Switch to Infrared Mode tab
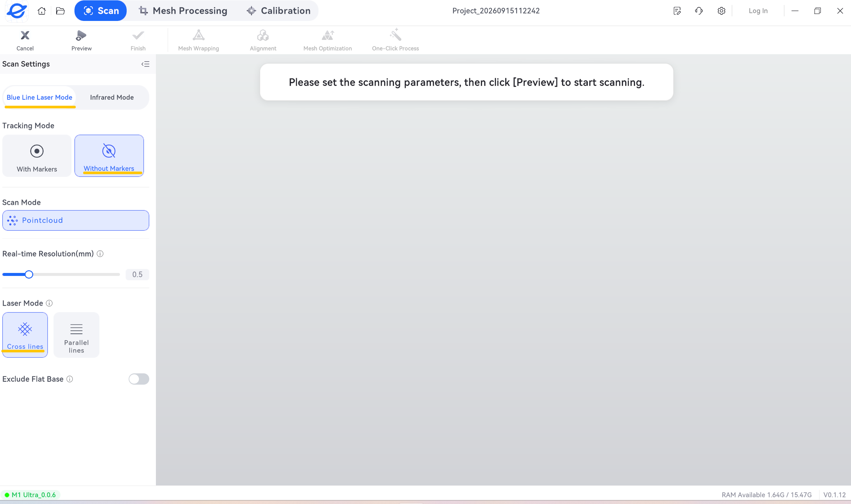851x504 pixels. click(x=112, y=97)
